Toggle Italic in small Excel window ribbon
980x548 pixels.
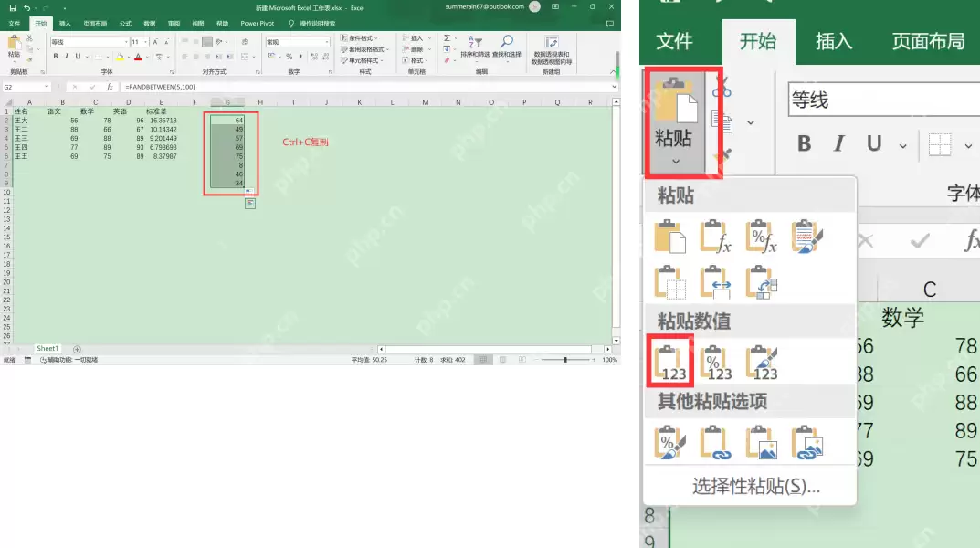coord(67,57)
